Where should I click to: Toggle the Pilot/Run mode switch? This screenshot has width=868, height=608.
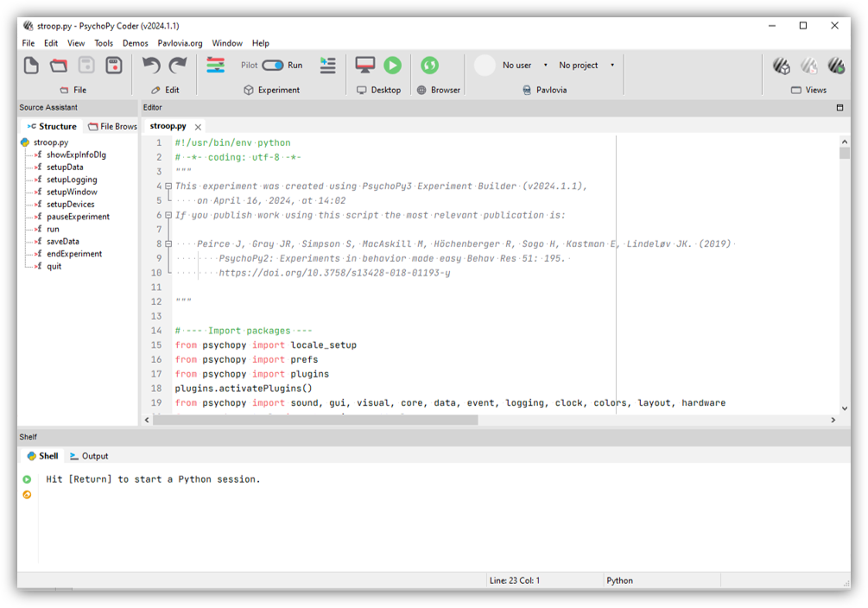[272, 66]
